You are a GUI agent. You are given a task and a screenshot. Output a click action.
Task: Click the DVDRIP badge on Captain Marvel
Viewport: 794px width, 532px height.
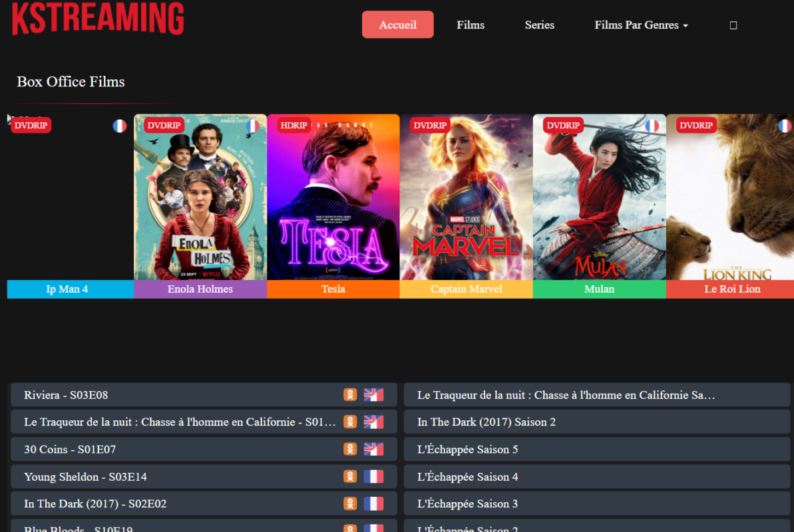[x=430, y=125]
